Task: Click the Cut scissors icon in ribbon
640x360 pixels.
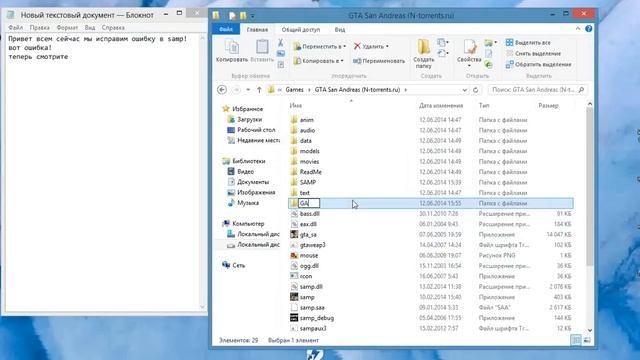Action: [280, 42]
